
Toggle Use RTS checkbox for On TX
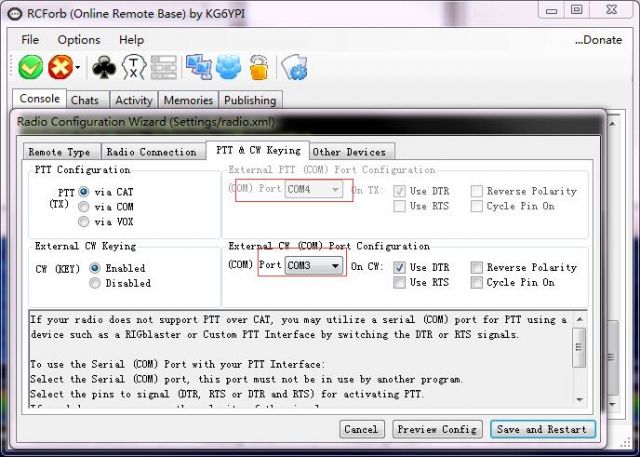click(399, 206)
